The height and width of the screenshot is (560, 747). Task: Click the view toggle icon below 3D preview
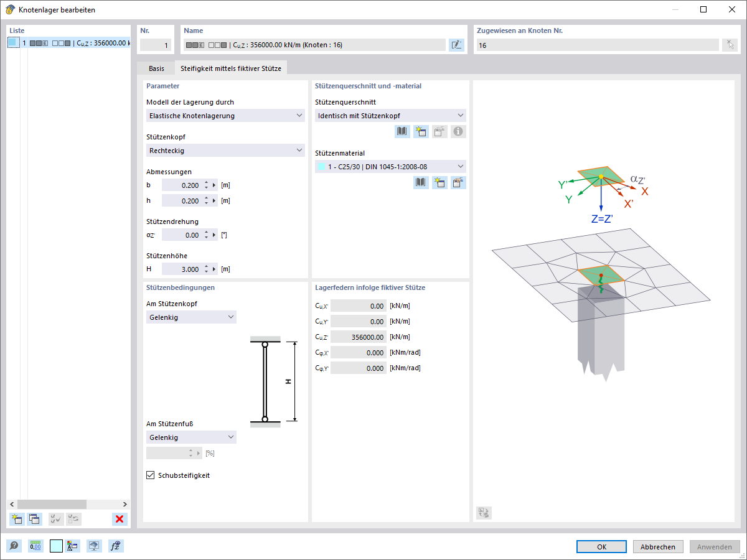[484, 512]
